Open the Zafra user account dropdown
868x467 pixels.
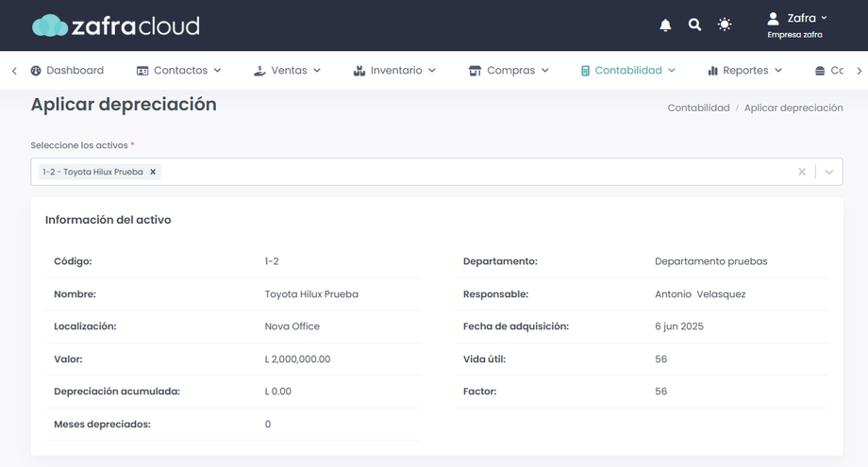pos(805,18)
